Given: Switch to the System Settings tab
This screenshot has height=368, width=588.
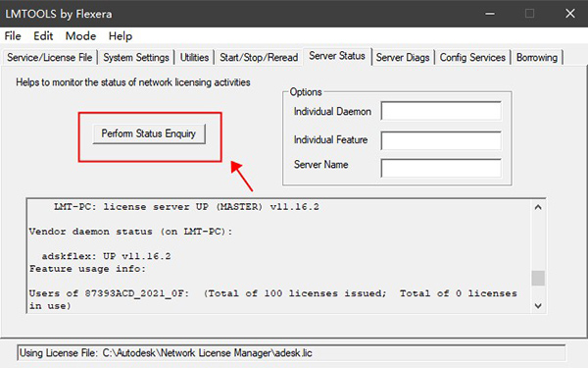Looking at the screenshot, I should [x=136, y=58].
